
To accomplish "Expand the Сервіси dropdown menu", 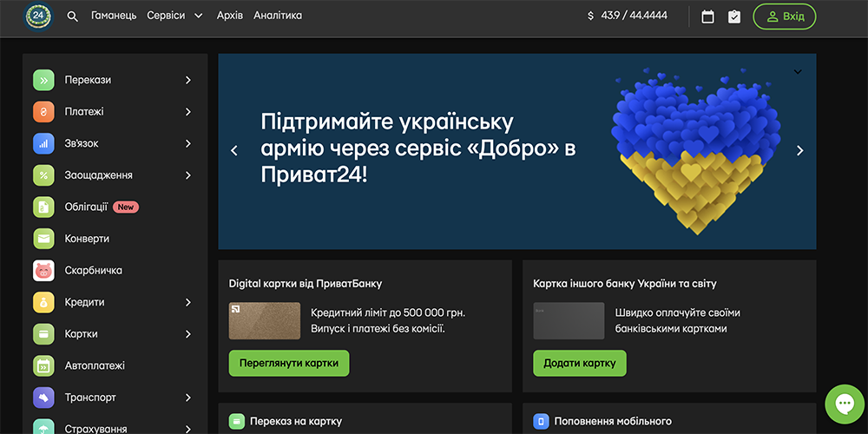I will tap(174, 16).
